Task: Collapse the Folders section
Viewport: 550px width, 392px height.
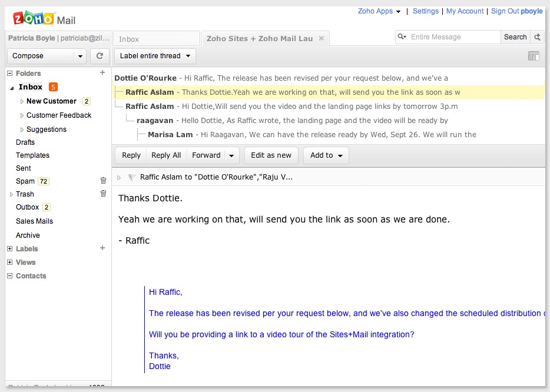Action: 9,74
